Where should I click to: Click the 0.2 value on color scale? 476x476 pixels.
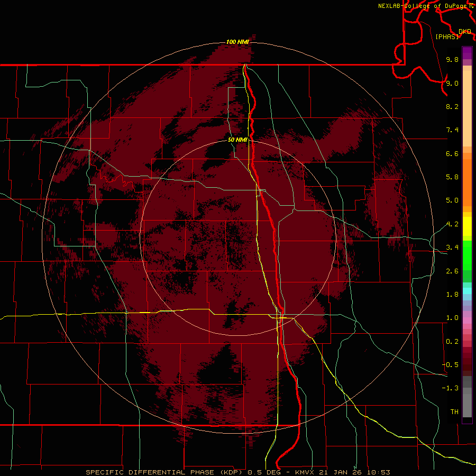click(x=452, y=342)
